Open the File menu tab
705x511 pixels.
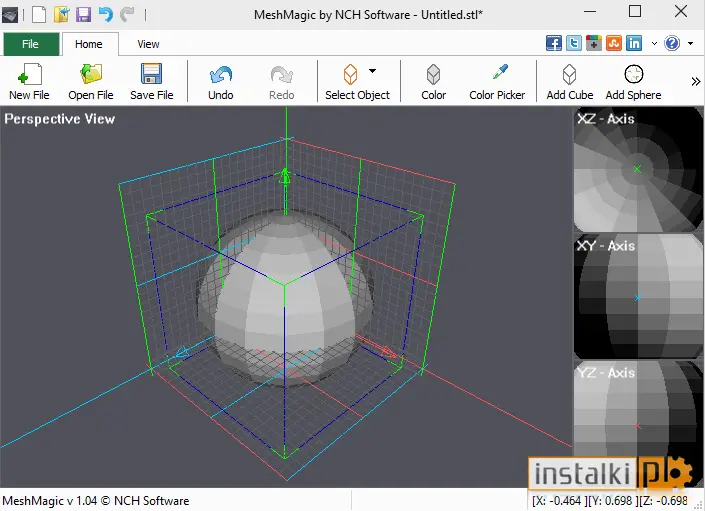[31, 44]
